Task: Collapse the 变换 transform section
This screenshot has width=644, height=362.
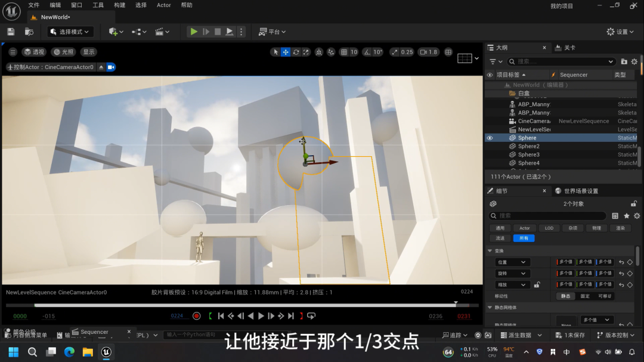Action: 490,251
